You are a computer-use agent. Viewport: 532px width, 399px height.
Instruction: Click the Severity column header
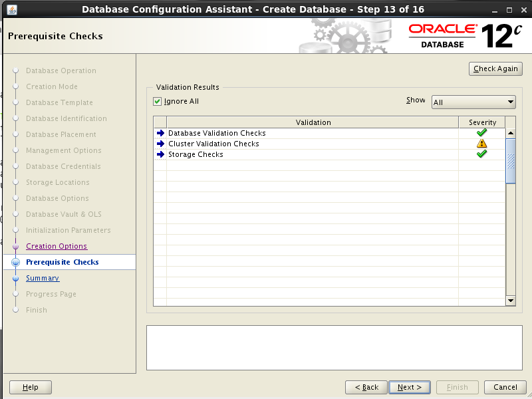482,122
